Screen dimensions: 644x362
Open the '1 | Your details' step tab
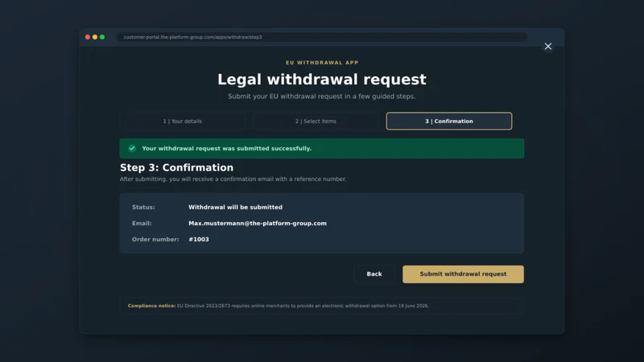point(183,121)
